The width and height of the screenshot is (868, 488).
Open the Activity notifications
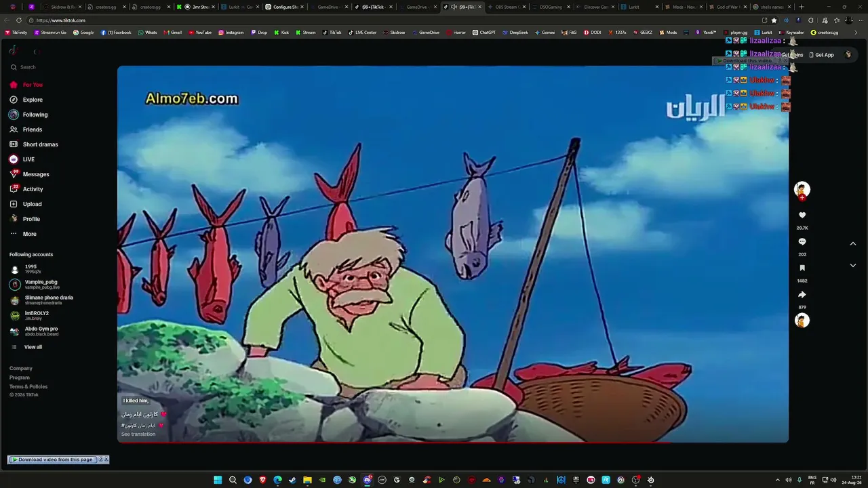pos(26,189)
